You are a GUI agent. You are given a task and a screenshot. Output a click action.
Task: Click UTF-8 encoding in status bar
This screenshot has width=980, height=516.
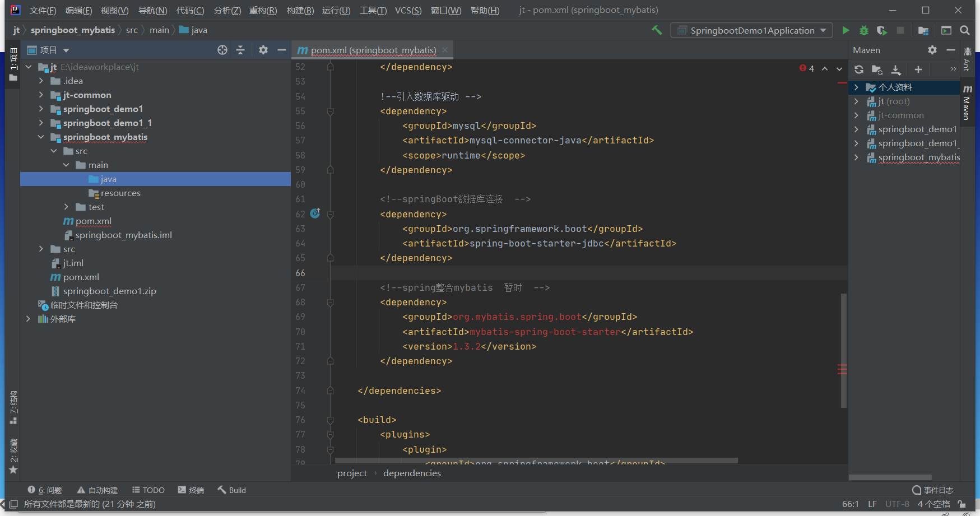pyautogui.click(x=897, y=504)
